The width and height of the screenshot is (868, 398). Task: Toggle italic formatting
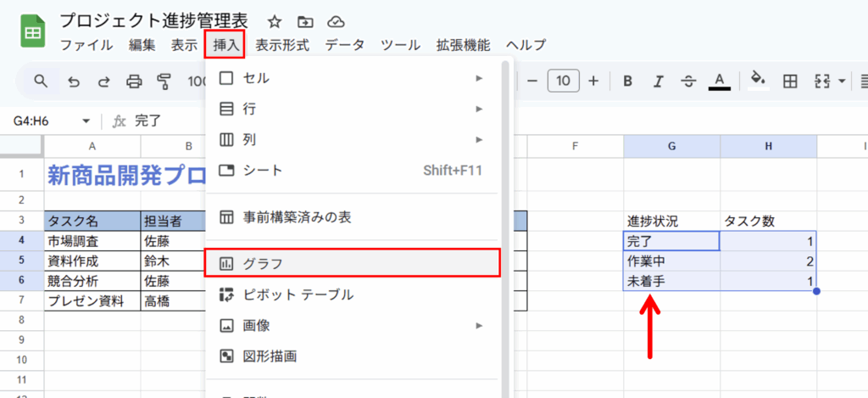[658, 81]
